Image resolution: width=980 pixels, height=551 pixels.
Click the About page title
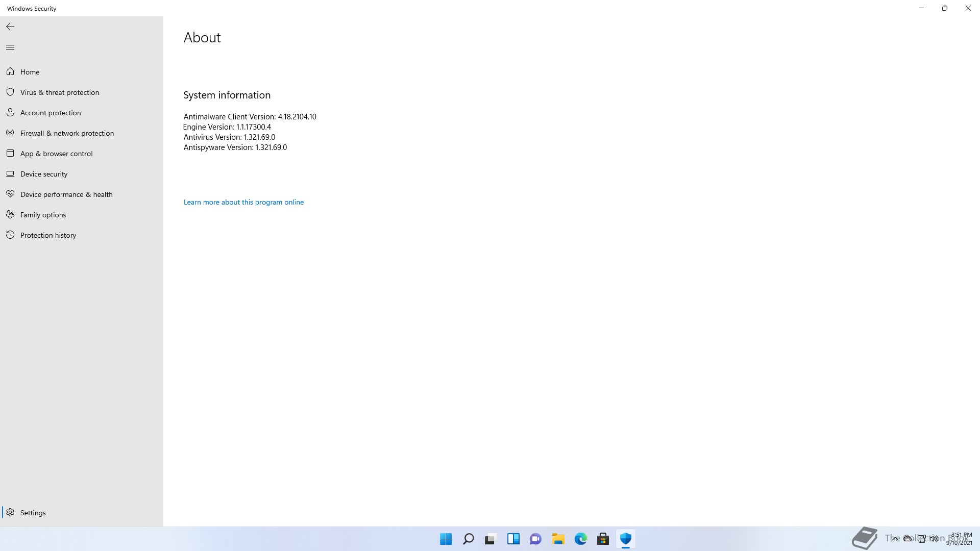coord(202,37)
